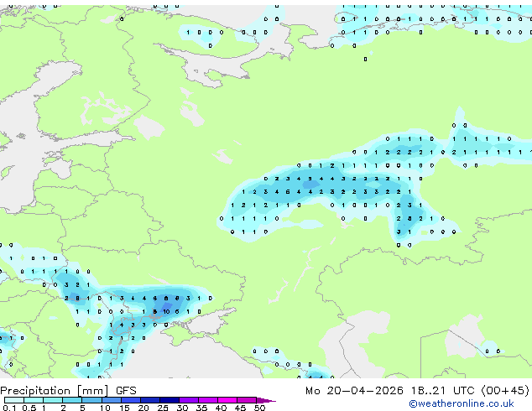Open the weatheronline.co.uk copyright link

click(x=462, y=403)
